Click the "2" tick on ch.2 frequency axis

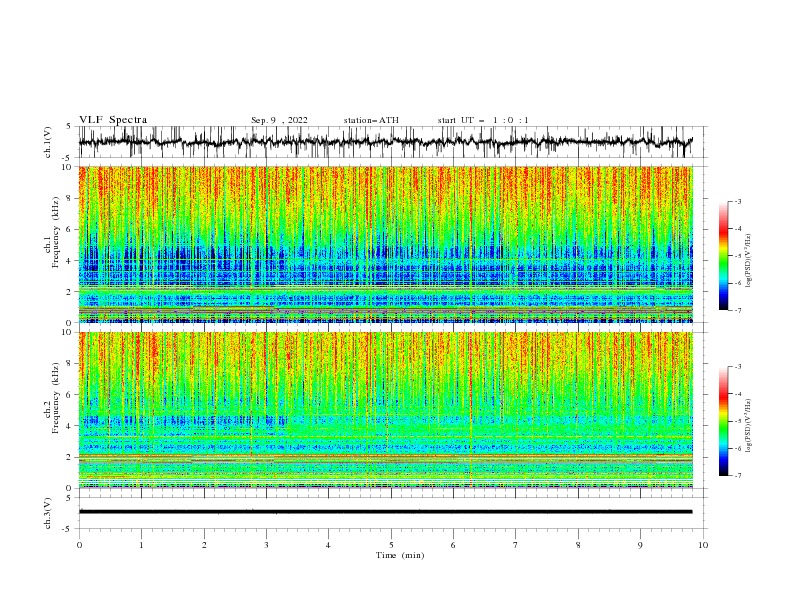[70, 457]
